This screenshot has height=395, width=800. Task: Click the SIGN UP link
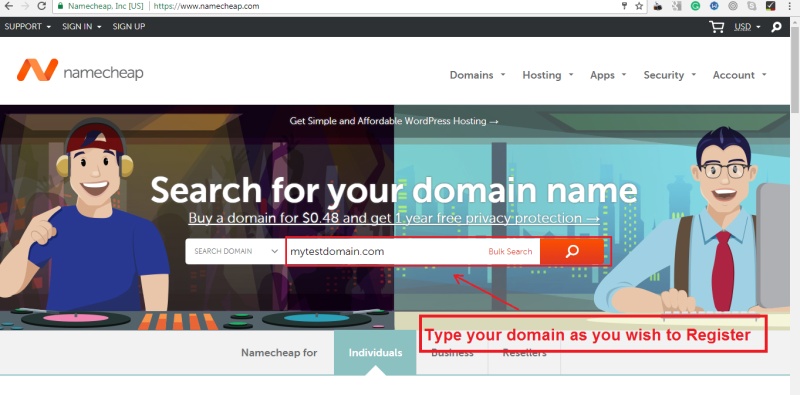129,27
